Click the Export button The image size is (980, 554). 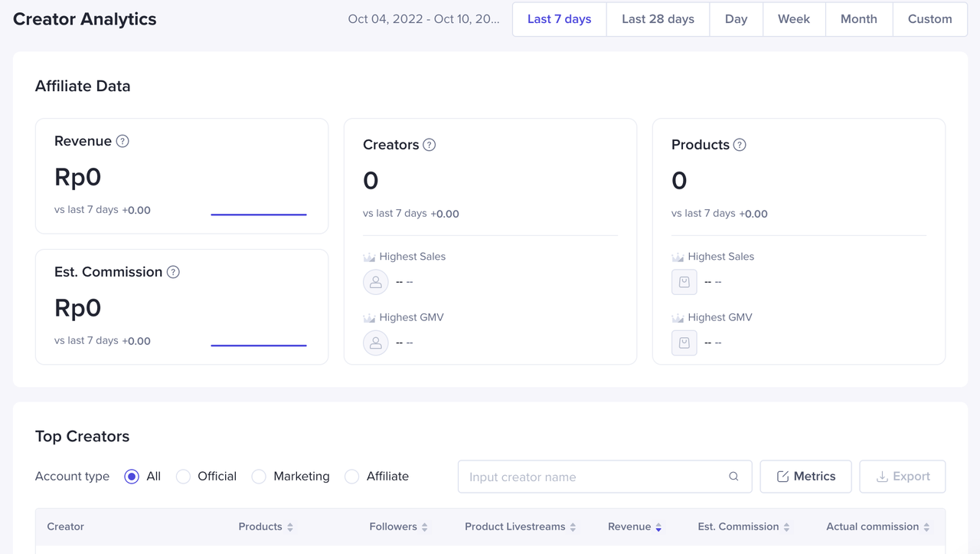[x=902, y=477]
